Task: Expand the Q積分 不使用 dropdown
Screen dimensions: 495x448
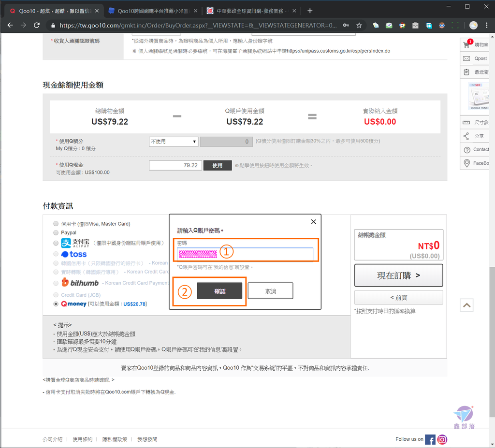Action: (x=174, y=142)
